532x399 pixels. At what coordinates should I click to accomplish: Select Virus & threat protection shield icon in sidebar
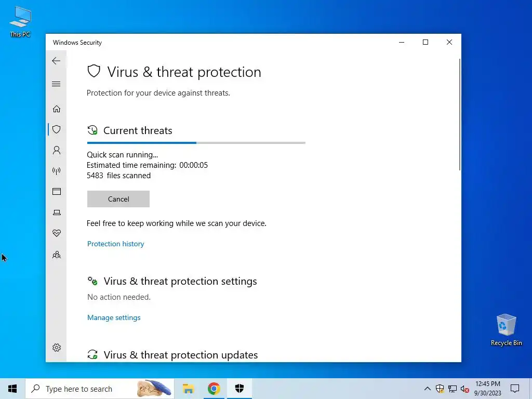pos(56,129)
